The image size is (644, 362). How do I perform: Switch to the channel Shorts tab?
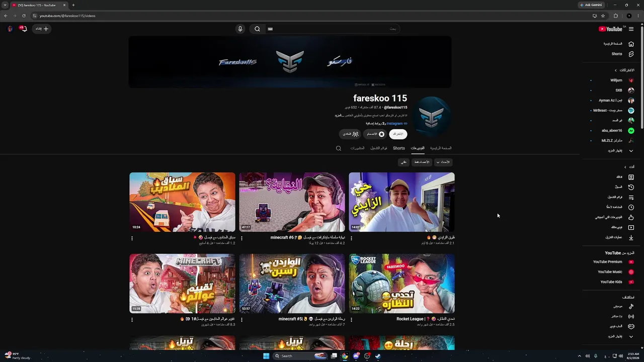click(x=399, y=148)
